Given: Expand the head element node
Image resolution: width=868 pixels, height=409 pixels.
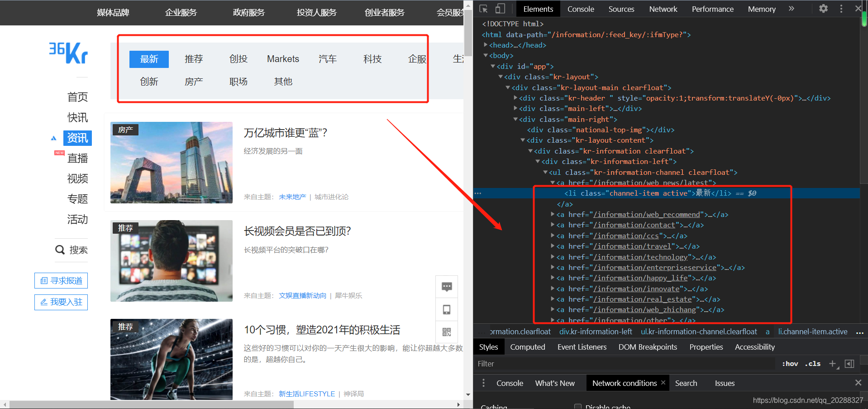Looking at the screenshot, I should [x=486, y=45].
